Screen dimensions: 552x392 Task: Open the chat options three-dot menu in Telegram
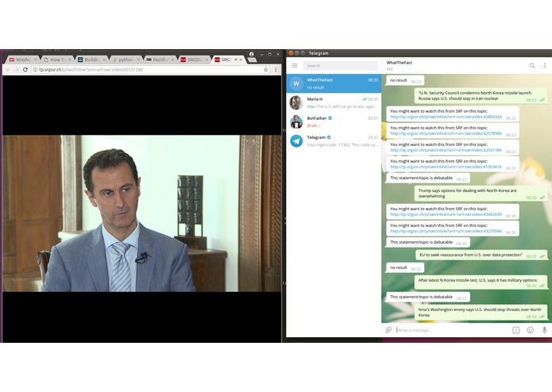[x=545, y=65]
